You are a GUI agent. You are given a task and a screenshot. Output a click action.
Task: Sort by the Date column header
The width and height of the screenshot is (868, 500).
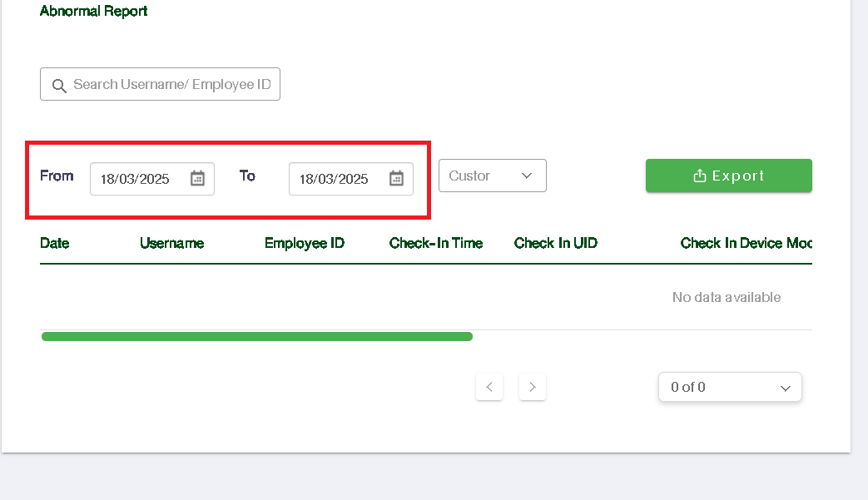tap(55, 243)
